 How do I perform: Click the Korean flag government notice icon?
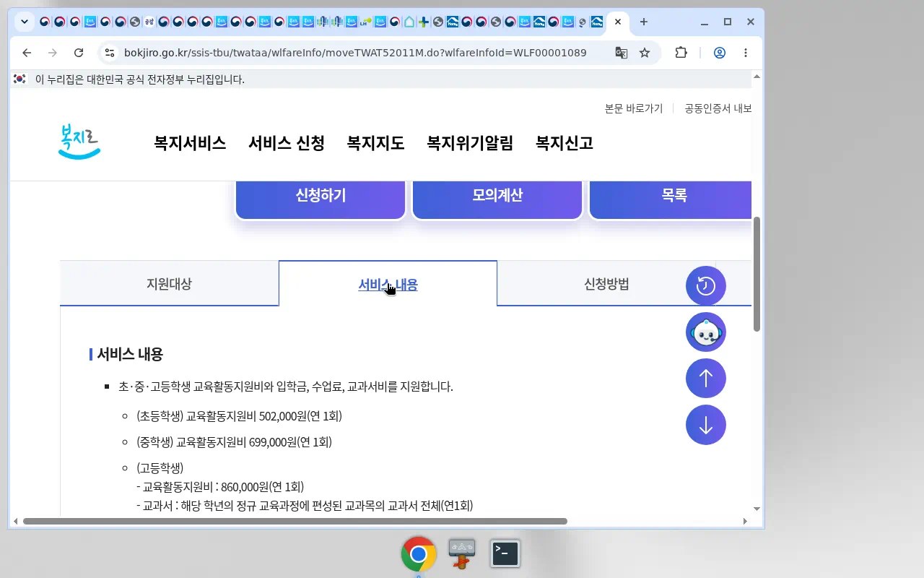pyautogui.click(x=19, y=79)
